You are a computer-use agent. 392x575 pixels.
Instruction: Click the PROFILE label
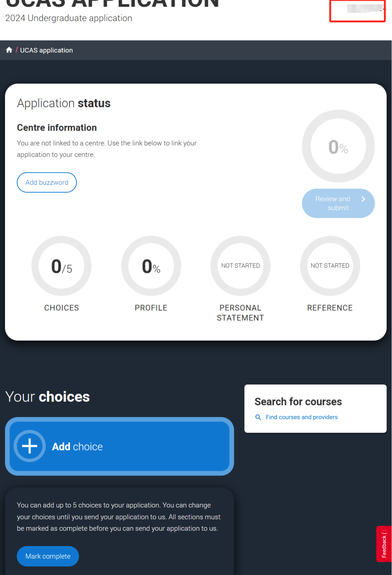coord(151,308)
